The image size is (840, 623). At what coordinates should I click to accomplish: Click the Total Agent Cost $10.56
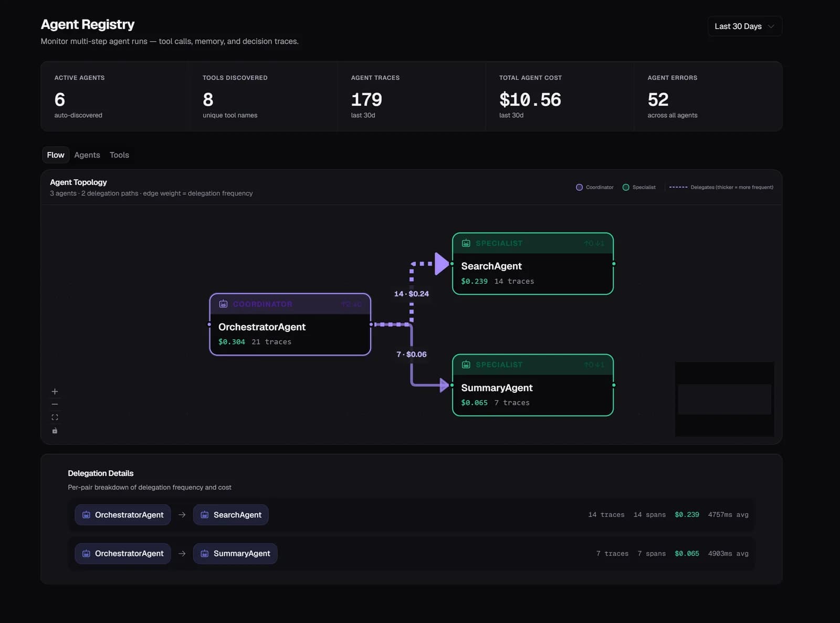coord(530,100)
